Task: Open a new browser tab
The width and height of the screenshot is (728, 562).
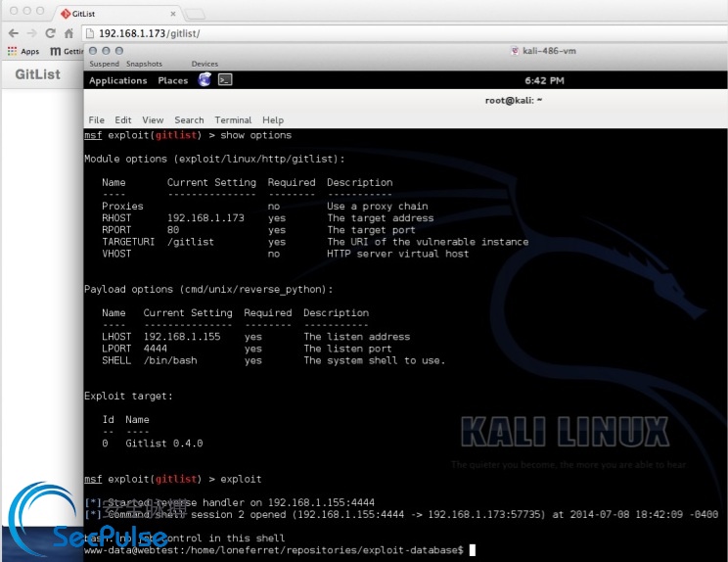Action: click(x=195, y=15)
